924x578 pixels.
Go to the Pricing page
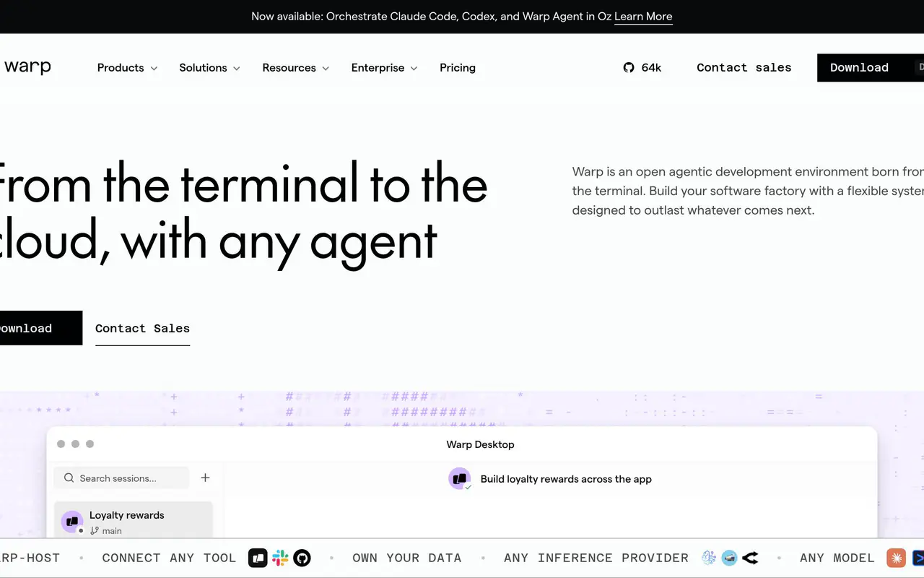(458, 67)
